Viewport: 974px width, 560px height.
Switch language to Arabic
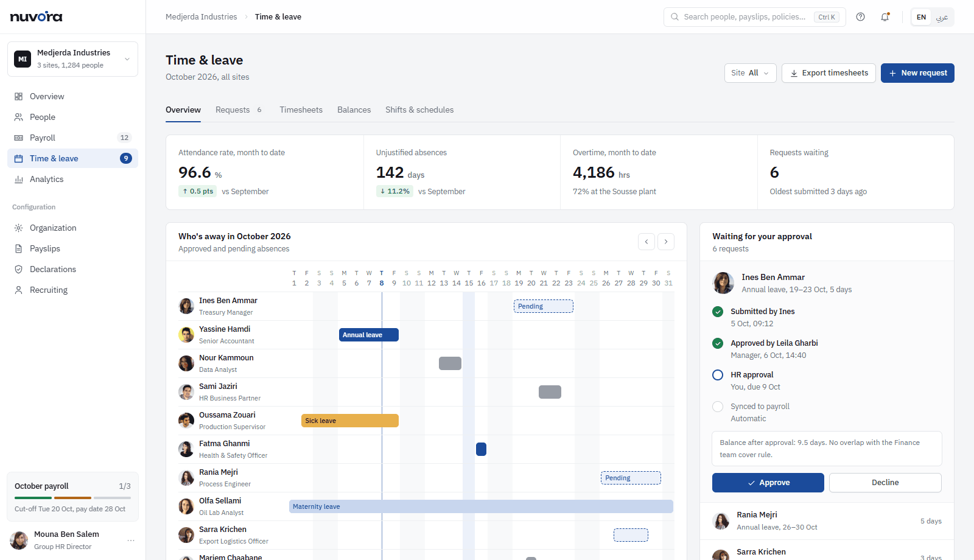[x=942, y=17]
